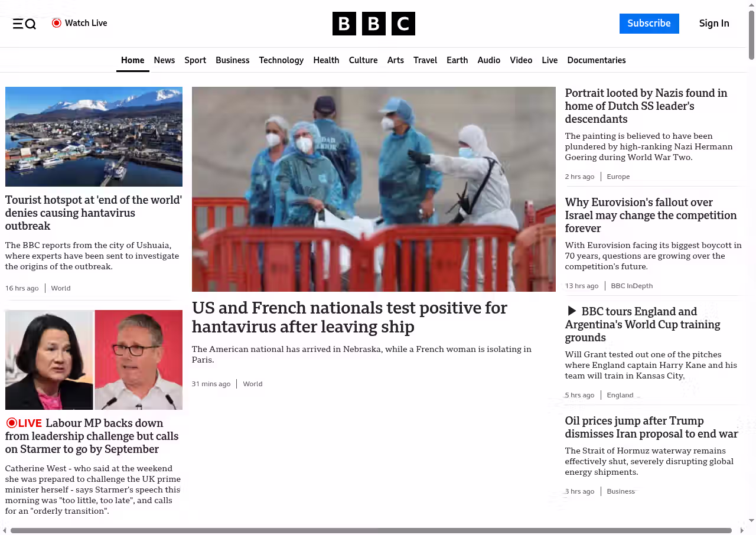The image size is (756, 535).
Task: Click the Sign In link
Action: [x=714, y=24]
